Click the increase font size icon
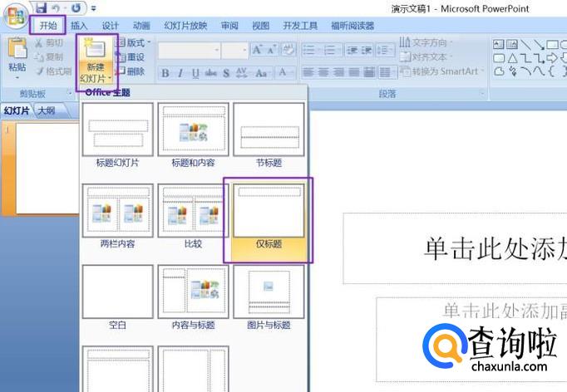567x392 pixels. point(258,50)
